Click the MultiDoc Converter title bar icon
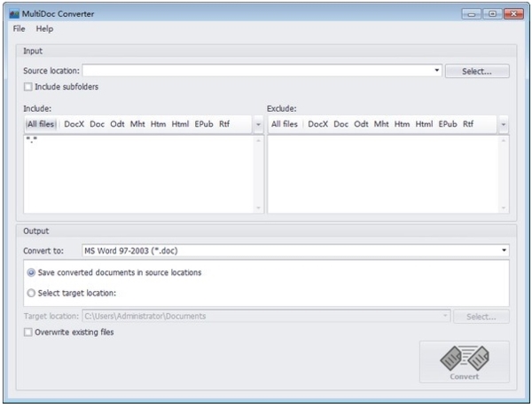This screenshot has width=532, height=408. (x=14, y=14)
